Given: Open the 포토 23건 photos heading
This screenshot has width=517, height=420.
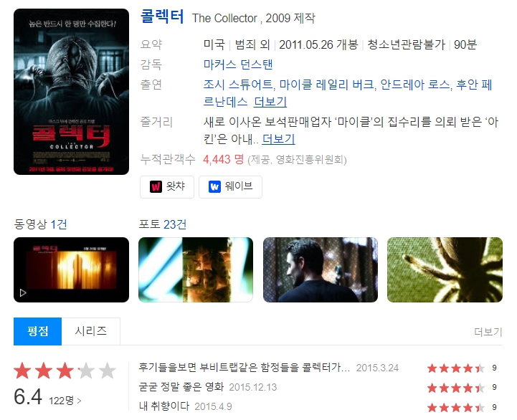Looking at the screenshot, I should [163, 224].
